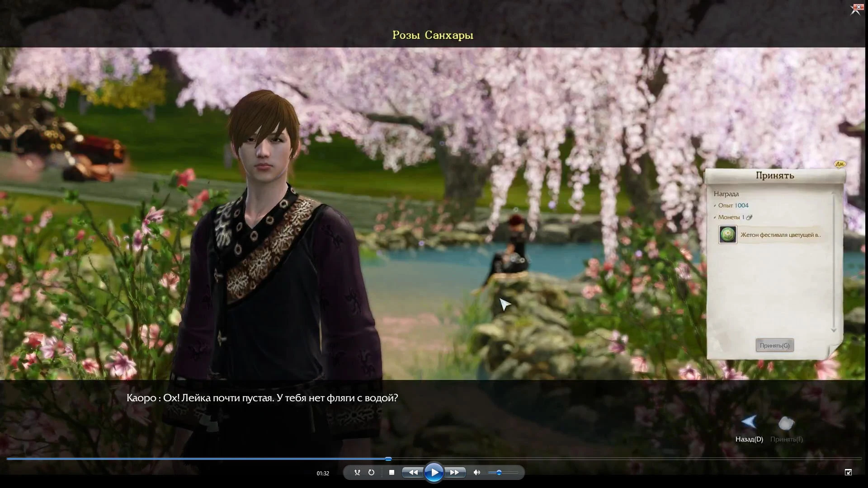
Task: Click the fast-forward/next button
Action: click(x=455, y=473)
